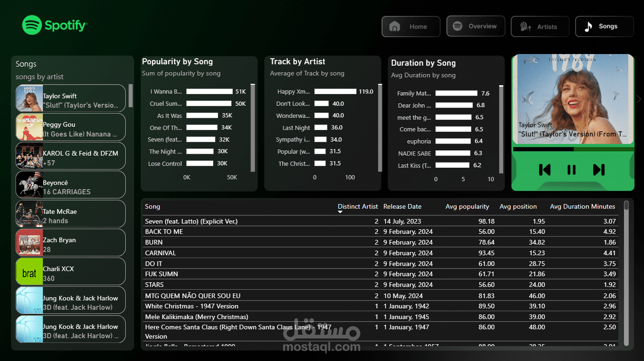This screenshot has width=644, height=361.
Task: Select MTG QUEM NÃO QUER SOU EU row
Action: point(380,296)
